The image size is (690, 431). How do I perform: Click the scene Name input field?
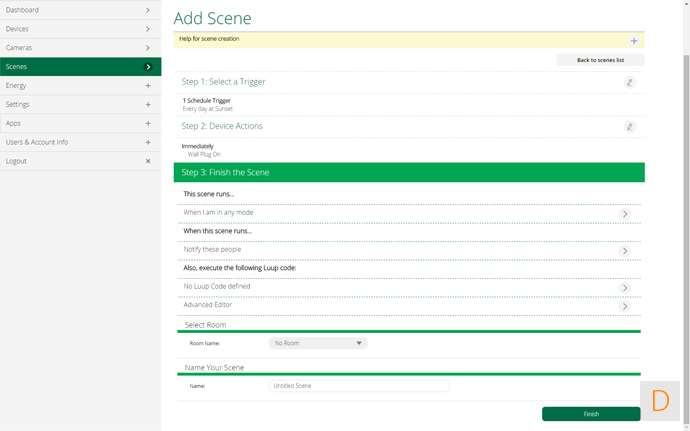click(359, 386)
